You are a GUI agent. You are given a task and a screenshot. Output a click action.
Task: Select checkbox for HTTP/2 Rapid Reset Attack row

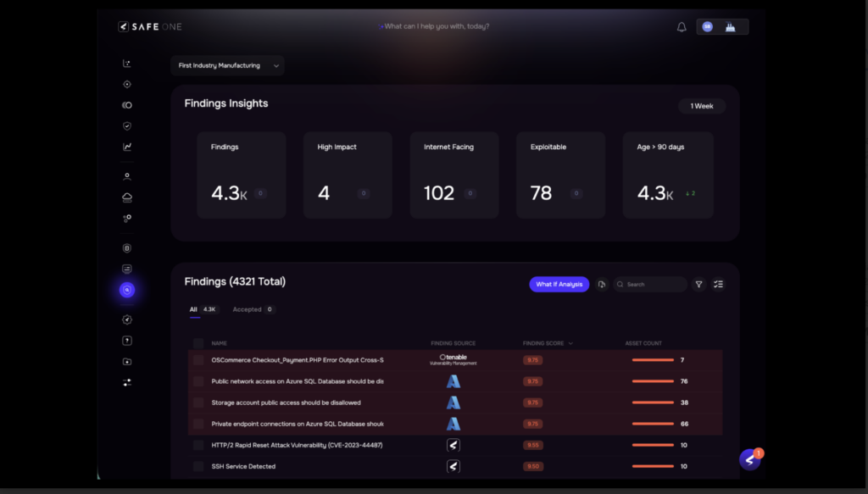tap(198, 445)
